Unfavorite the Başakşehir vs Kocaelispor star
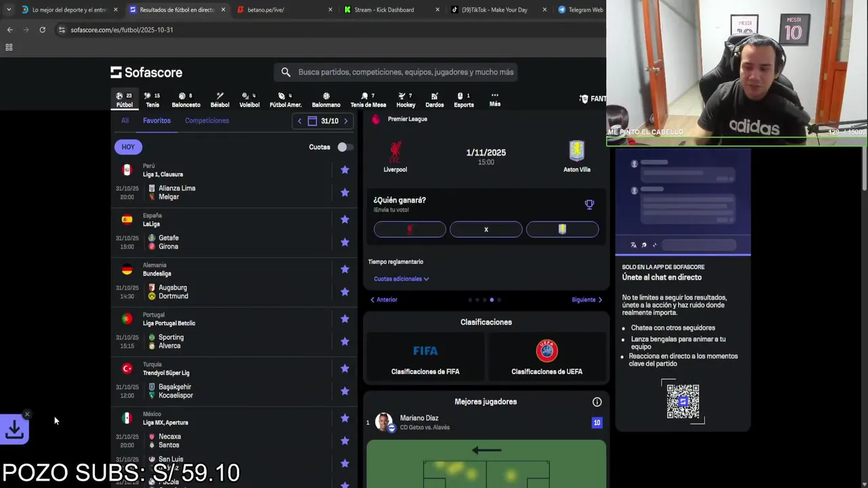Screen dimensions: 868x488 pyautogui.click(x=344, y=391)
